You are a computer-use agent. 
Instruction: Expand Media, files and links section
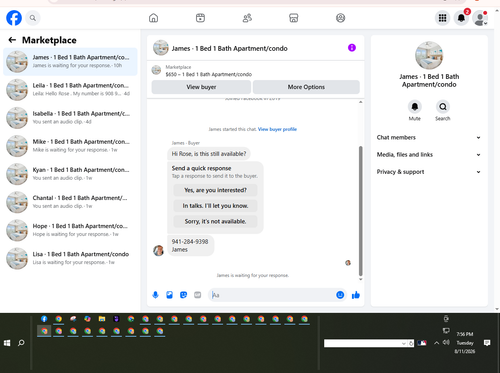pyautogui.click(x=429, y=155)
